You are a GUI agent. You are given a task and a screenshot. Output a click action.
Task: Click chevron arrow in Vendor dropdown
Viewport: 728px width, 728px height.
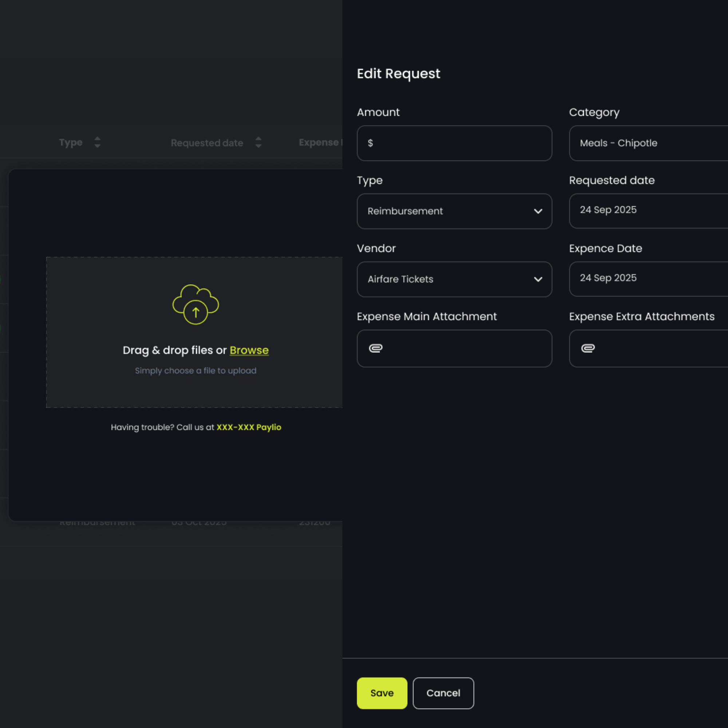click(538, 279)
